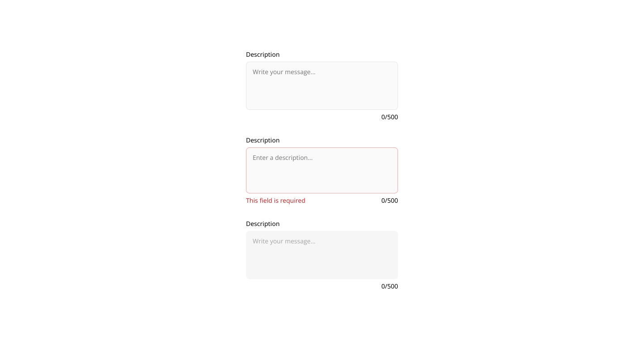The height and width of the screenshot is (343, 644).
Task: Click the first Write your message textarea
Action: pos(322,86)
